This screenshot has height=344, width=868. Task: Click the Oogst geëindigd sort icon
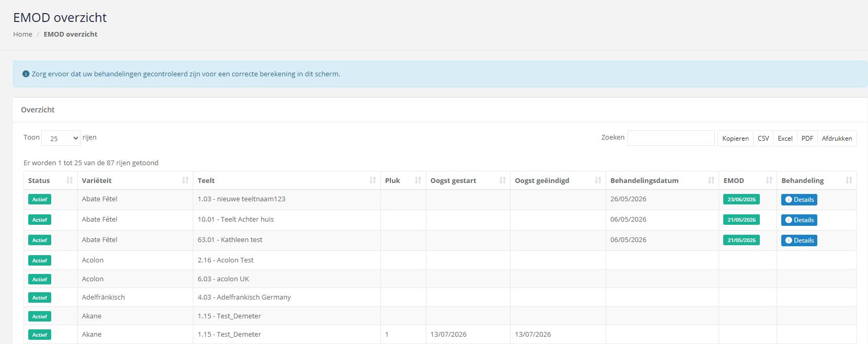(598, 180)
